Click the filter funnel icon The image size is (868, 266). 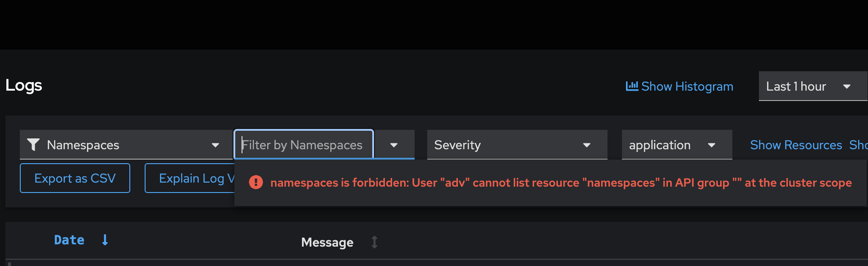point(33,145)
